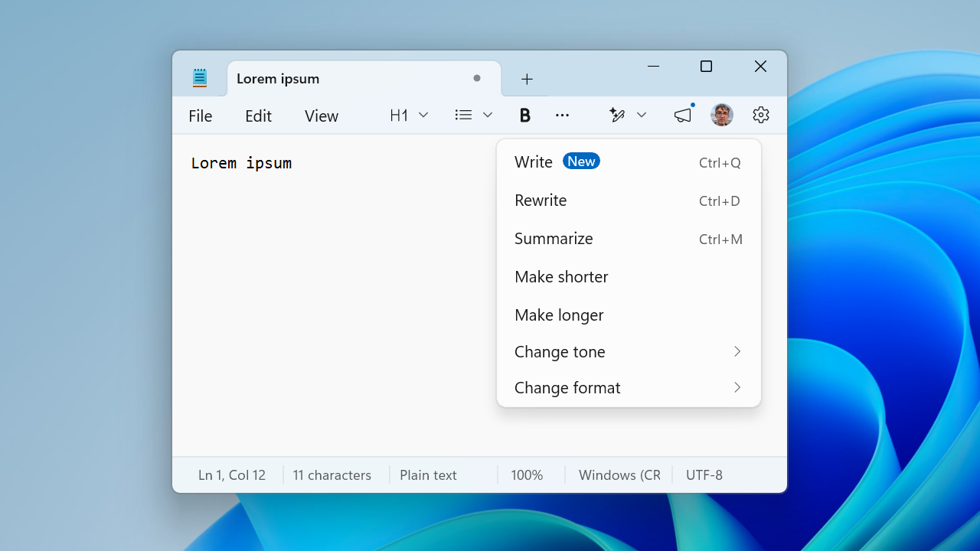
Task: Open the View menu
Action: pos(322,116)
